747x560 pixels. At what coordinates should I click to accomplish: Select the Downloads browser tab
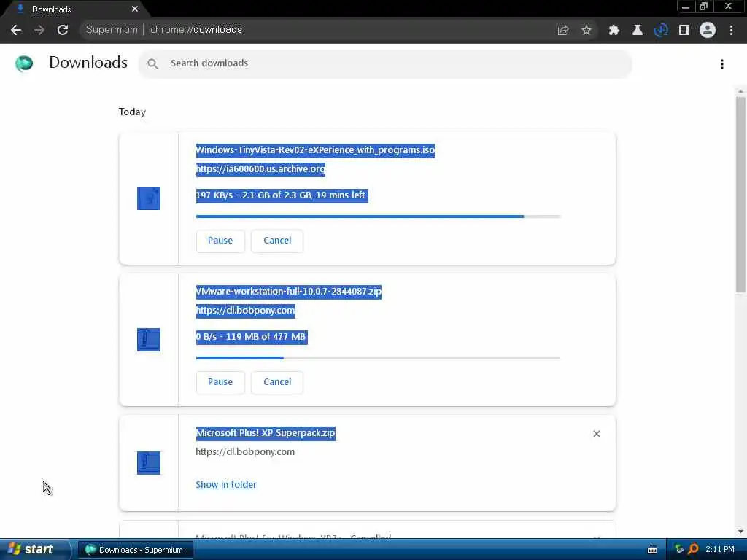pos(74,9)
